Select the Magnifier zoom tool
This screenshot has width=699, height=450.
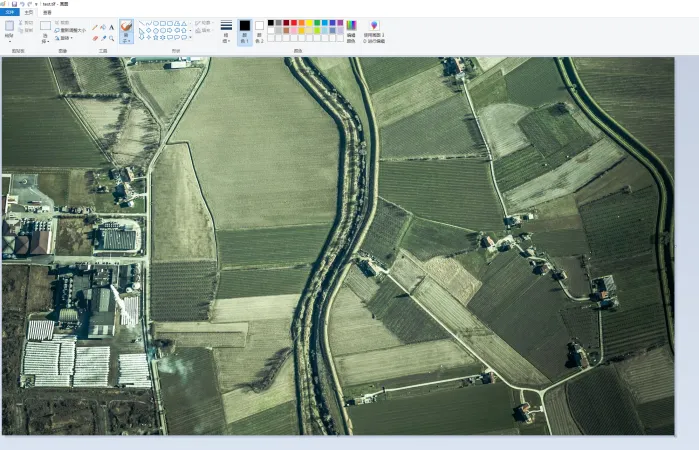coord(111,38)
